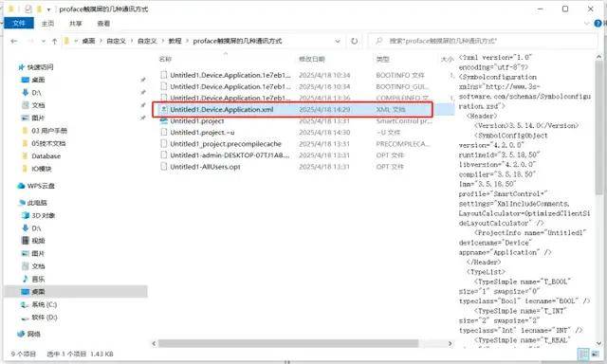Click the Refresh button beside the address bar
Image resolution: width=607 pixels, height=364 pixels.
(354, 41)
